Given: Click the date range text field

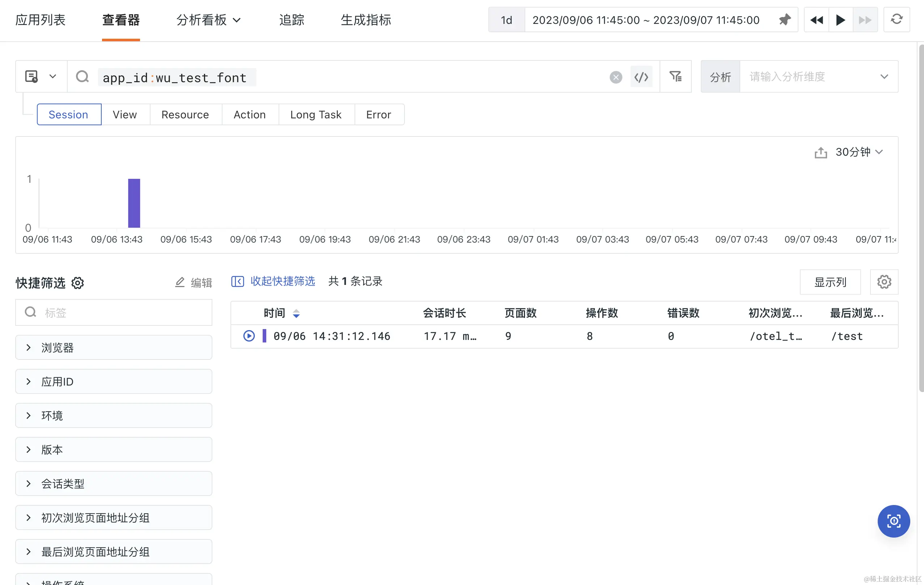Looking at the screenshot, I should pos(646,20).
